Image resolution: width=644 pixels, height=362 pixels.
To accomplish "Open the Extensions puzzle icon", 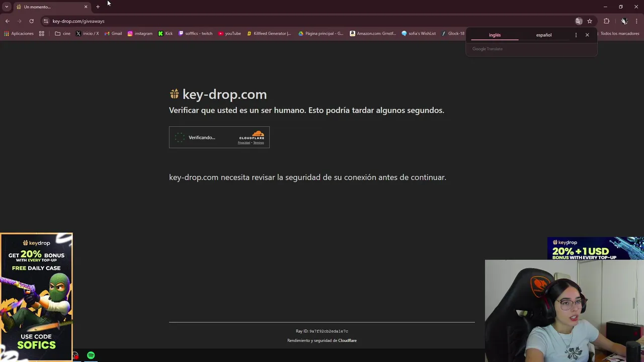I will (x=606, y=21).
